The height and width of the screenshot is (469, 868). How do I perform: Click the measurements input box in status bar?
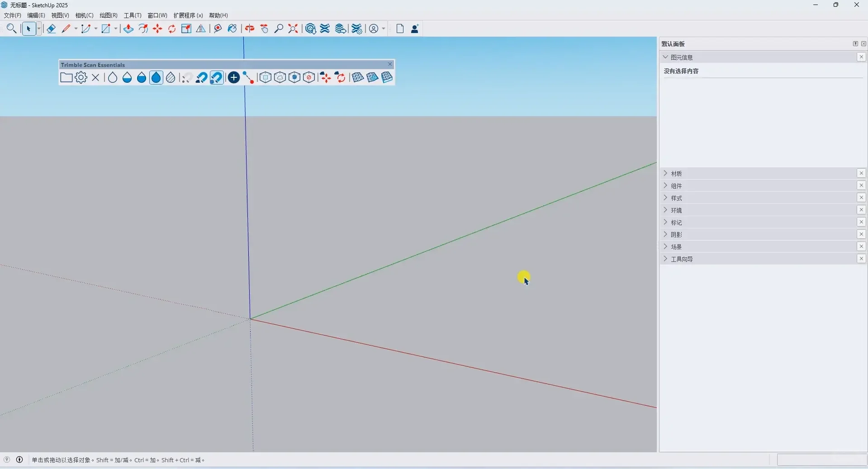[822, 460]
